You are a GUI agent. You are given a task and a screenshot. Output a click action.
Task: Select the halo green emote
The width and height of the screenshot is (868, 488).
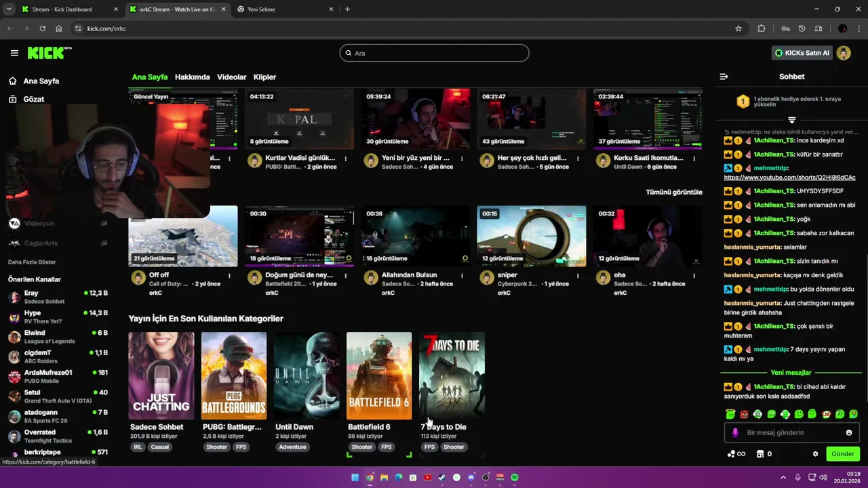click(x=730, y=414)
